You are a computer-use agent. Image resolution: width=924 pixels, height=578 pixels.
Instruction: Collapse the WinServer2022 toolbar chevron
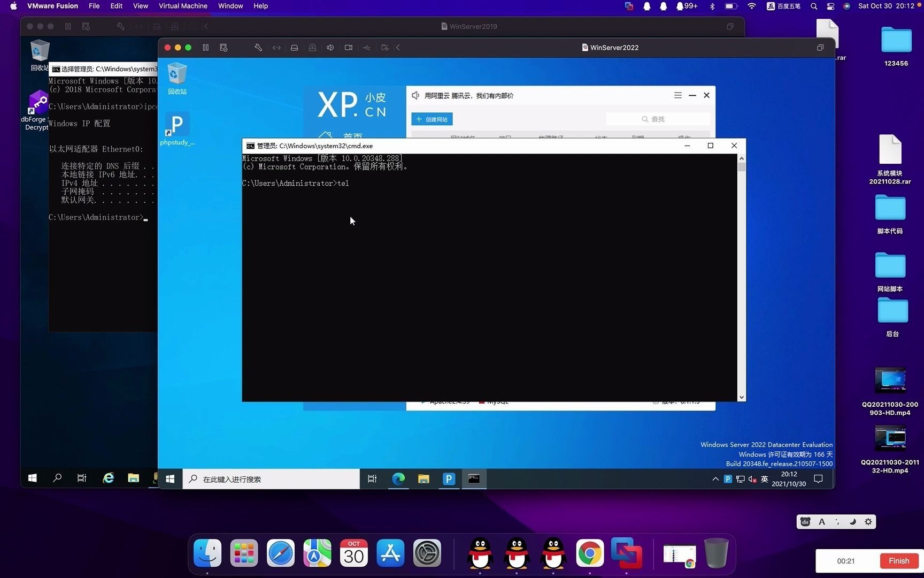pyautogui.click(x=398, y=48)
